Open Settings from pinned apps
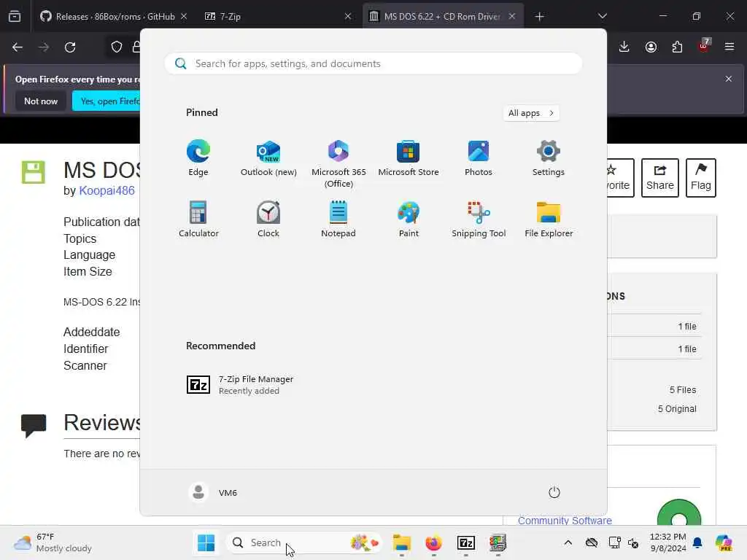This screenshot has width=747, height=560. (x=549, y=158)
